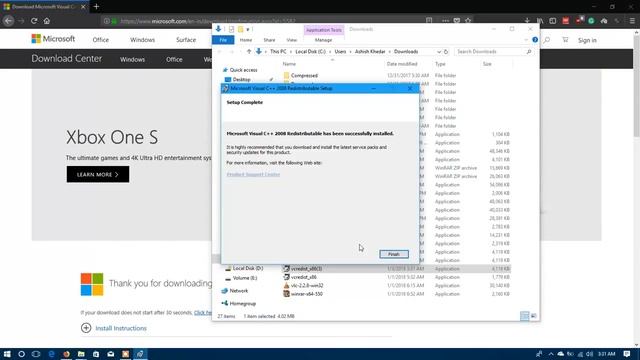
Task: Open Task View on the taskbar
Action: (x=36, y=354)
